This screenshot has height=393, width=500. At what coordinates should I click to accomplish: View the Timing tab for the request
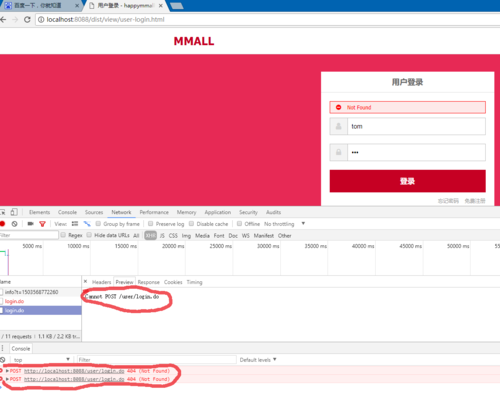pos(194,282)
